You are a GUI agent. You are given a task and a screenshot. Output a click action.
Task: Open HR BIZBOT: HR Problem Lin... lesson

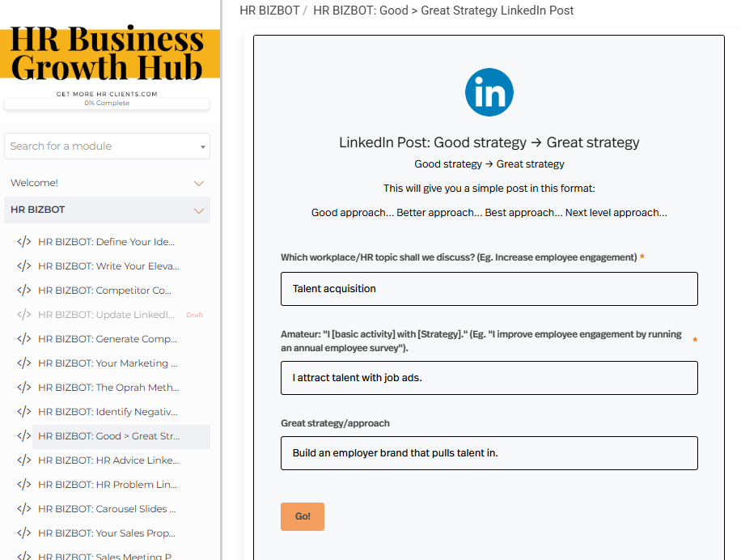(108, 485)
